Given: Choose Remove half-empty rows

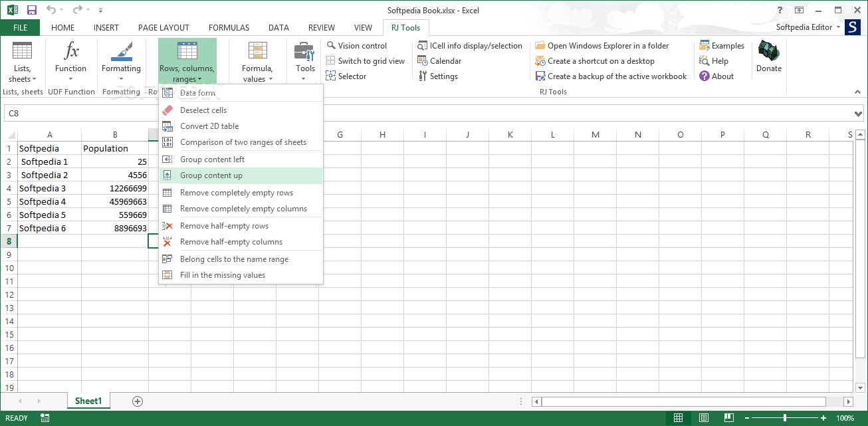Looking at the screenshot, I should click(x=241, y=226).
